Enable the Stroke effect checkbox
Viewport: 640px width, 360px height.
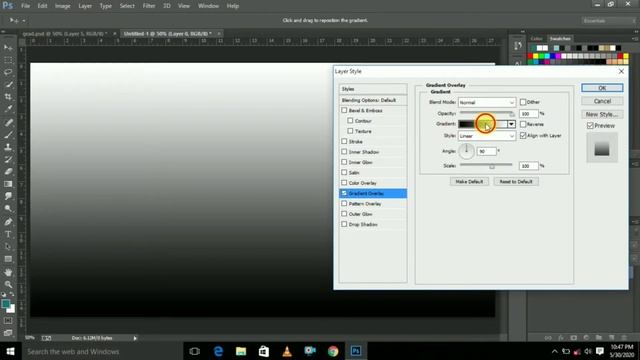coord(344,141)
